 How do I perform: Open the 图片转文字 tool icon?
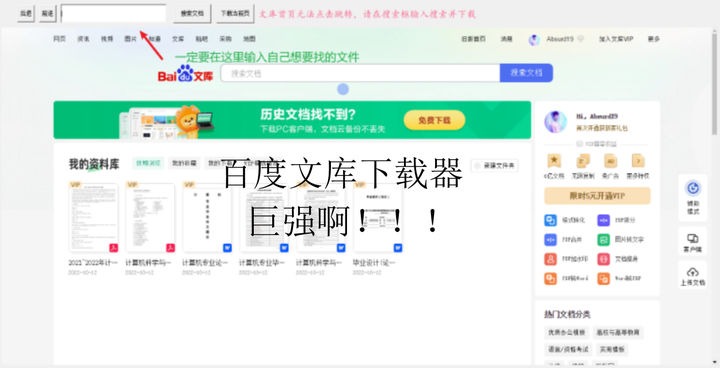pyautogui.click(x=603, y=240)
